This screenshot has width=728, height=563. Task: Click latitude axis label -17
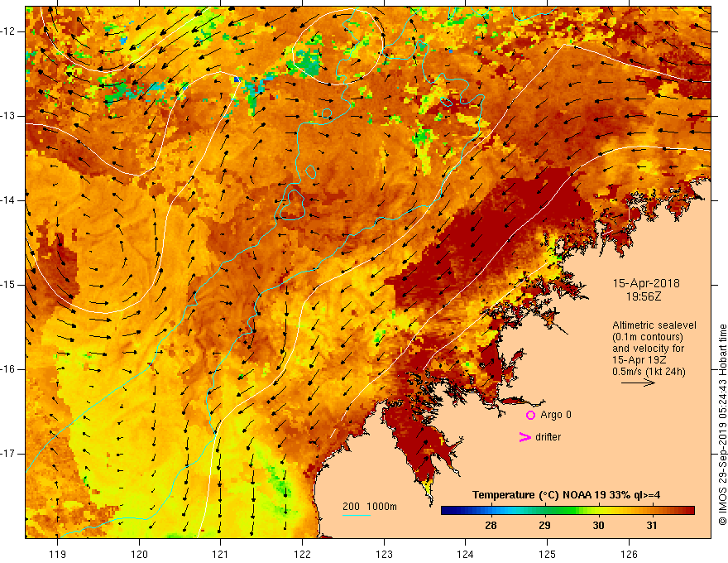click(8, 454)
